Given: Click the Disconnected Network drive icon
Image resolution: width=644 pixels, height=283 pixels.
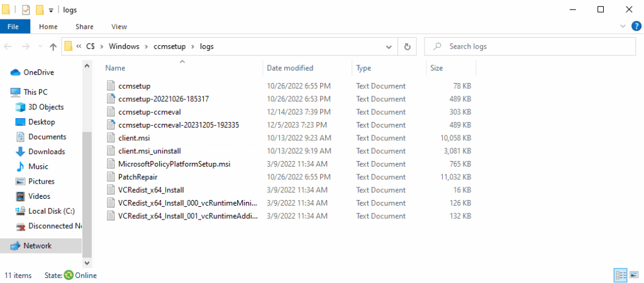Looking at the screenshot, I should tap(20, 226).
